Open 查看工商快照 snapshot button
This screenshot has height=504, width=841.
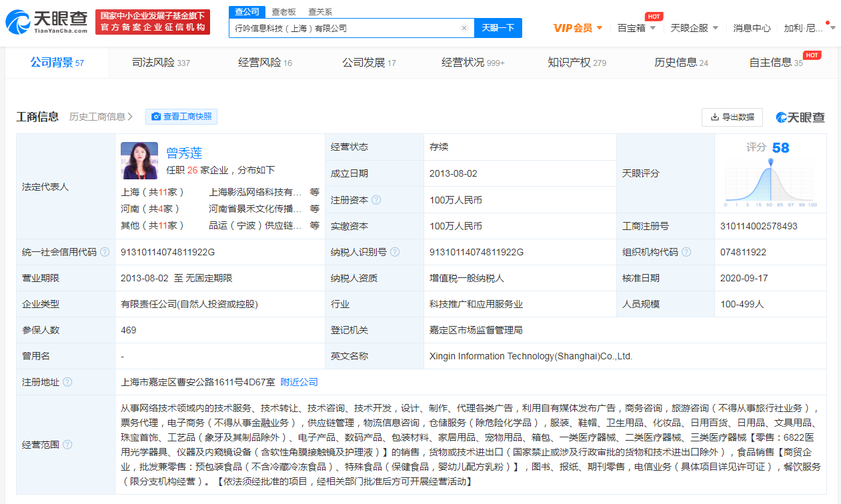pos(181,117)
